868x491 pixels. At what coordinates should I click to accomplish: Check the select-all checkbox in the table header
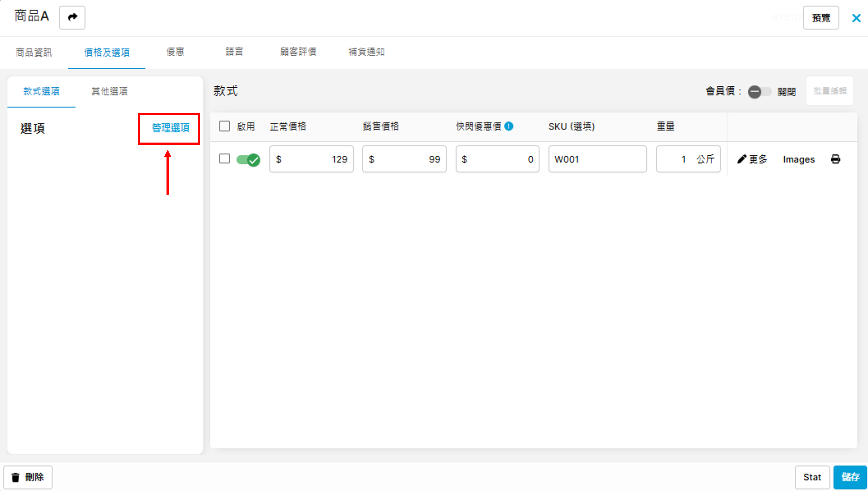pos(224,126)
